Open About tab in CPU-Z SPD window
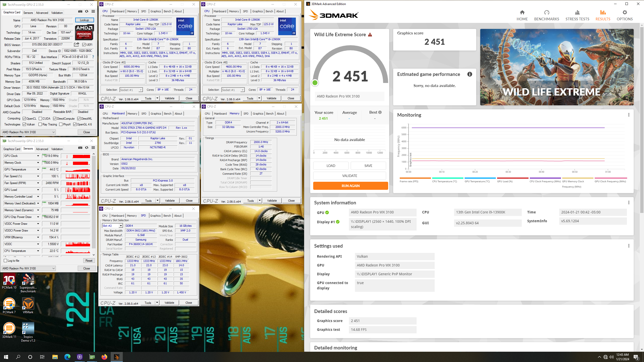644x362 pixels. [178, 216]
